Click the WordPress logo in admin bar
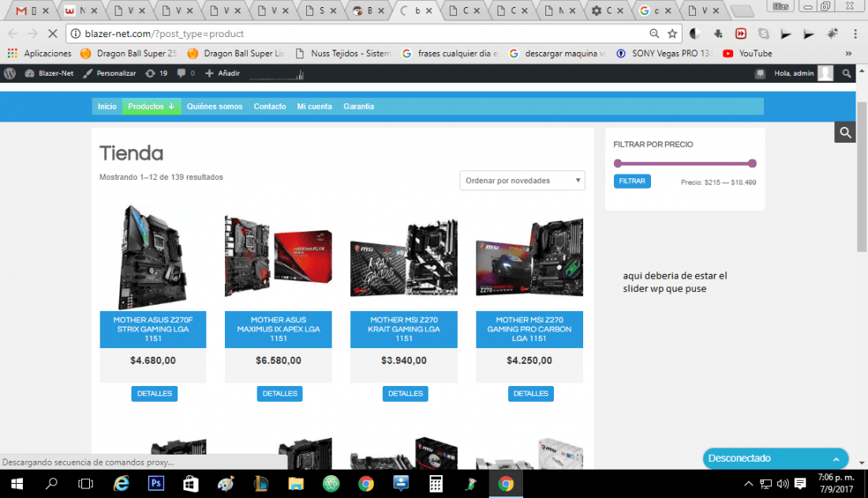 (x=9, y=73)
